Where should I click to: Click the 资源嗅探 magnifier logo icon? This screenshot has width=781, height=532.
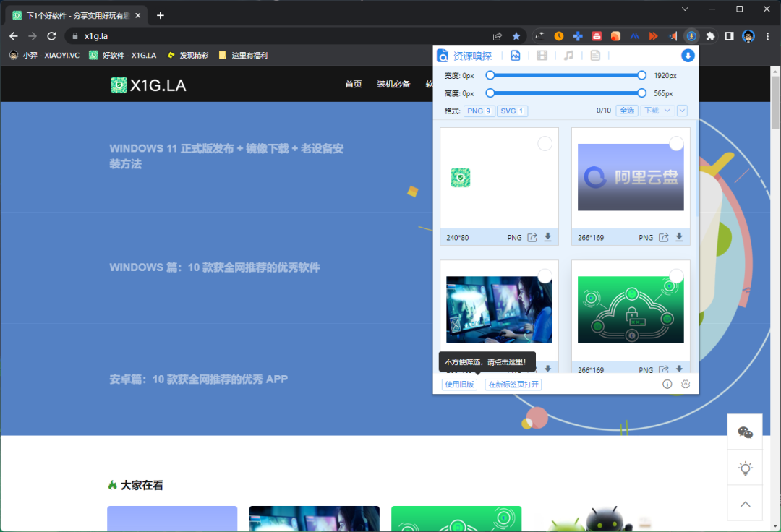click(443, 55)
